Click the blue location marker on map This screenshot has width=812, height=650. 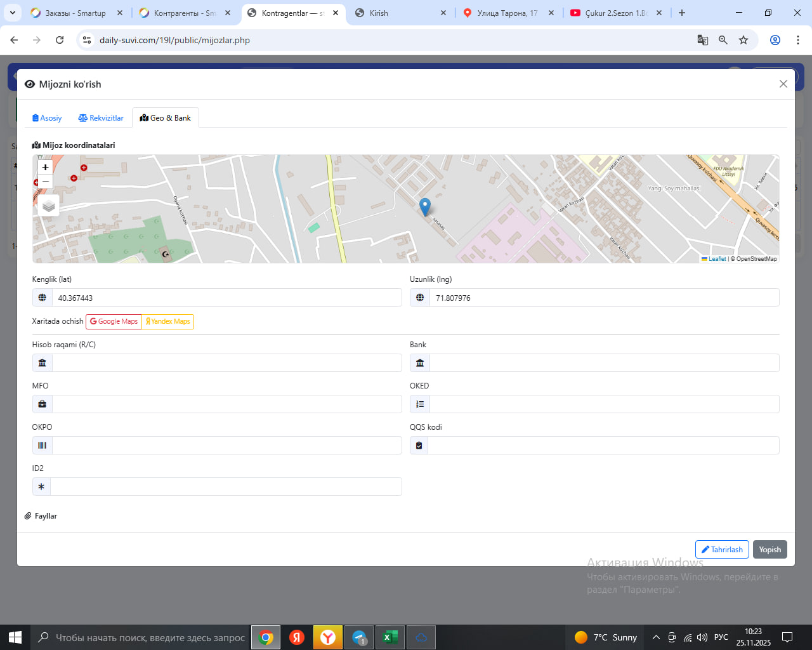click(x=425, y=206)
